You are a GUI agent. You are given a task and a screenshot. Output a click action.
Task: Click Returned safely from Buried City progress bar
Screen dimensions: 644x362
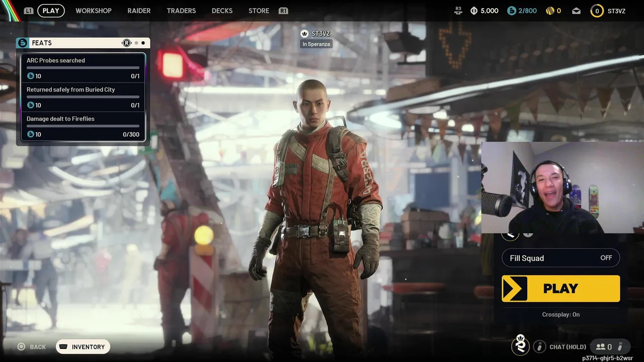(x=83, y=97)
